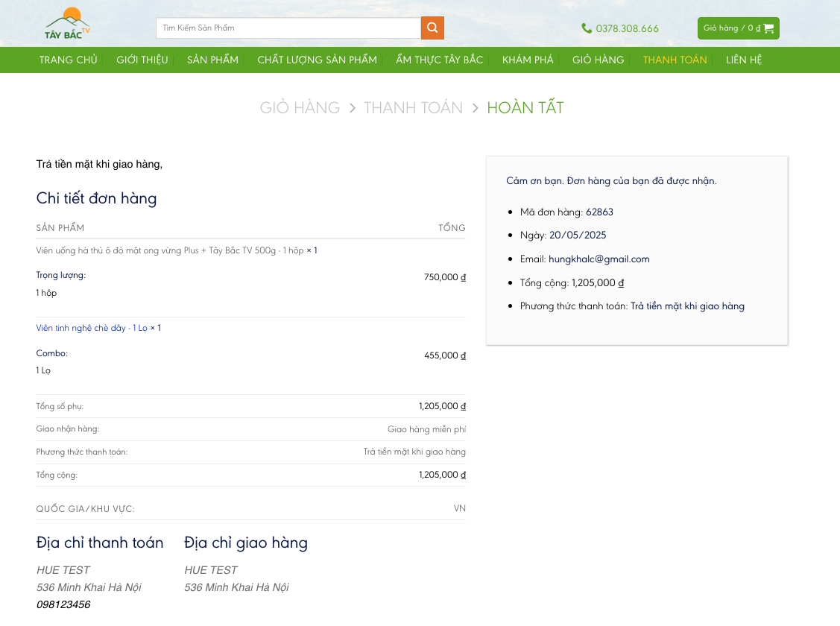Open the Giới Thiệu menu page

(142, 60)
